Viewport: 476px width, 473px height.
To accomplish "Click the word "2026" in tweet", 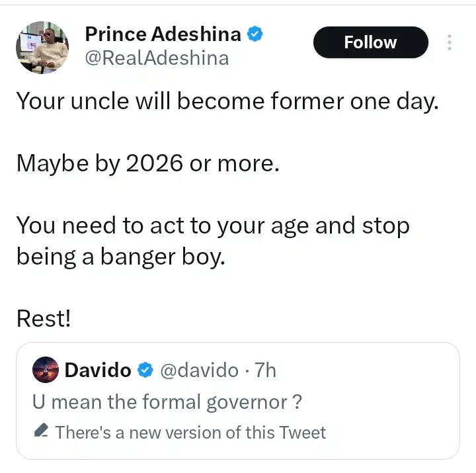I will pos(153,163).
